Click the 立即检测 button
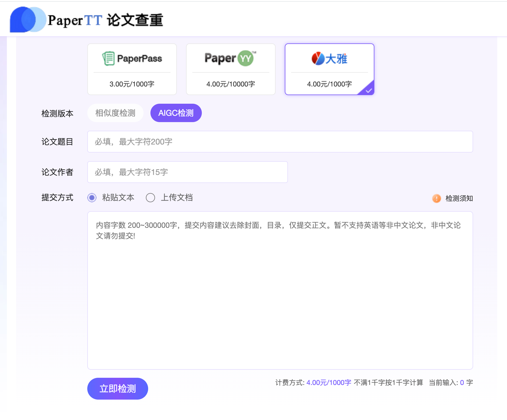The height and width of the screenshot is (420, 507). 118,389
